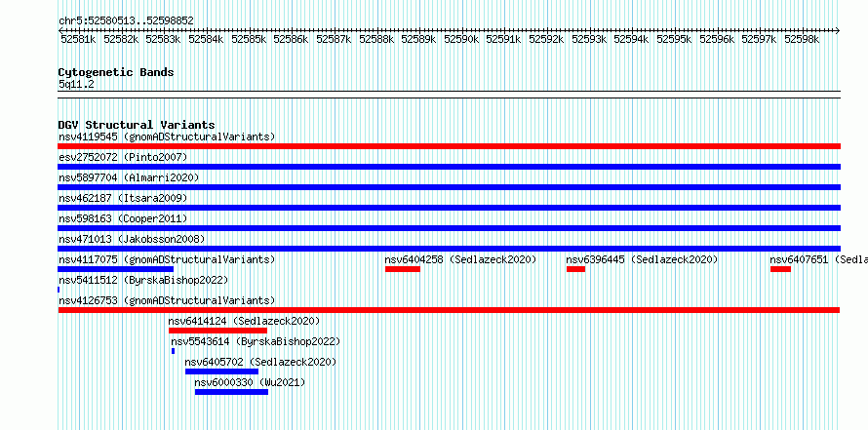Click the 52592k ruler tick label
Image resolution: width=868 pixels, height=430 pixels.
point(546,39)
